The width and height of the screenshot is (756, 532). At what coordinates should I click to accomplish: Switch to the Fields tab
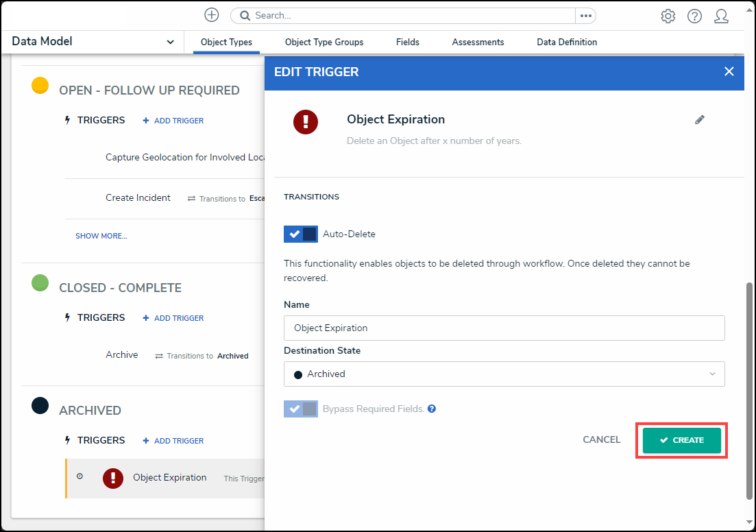click(x=408, y=42)
